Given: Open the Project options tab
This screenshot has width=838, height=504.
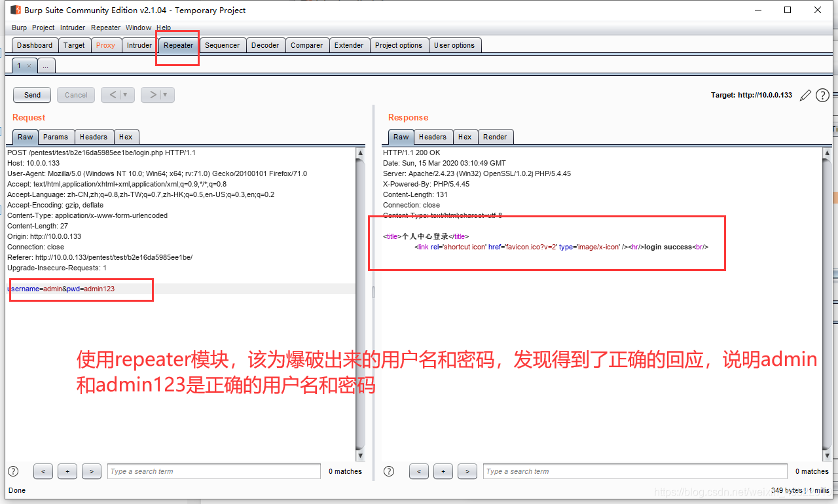Looking at the screenshot, I should click(x=399, y=45).
